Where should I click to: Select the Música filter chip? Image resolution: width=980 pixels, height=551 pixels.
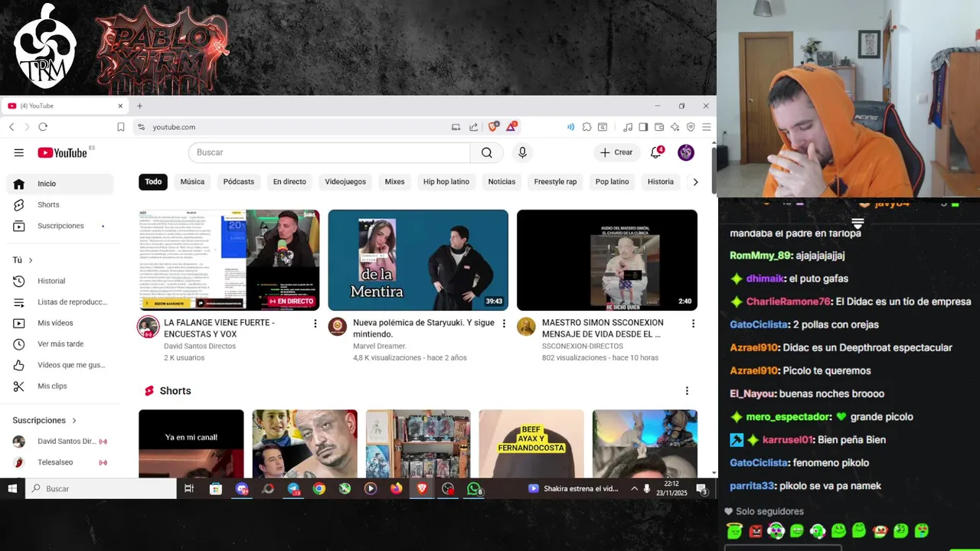(x=192, y=181)
